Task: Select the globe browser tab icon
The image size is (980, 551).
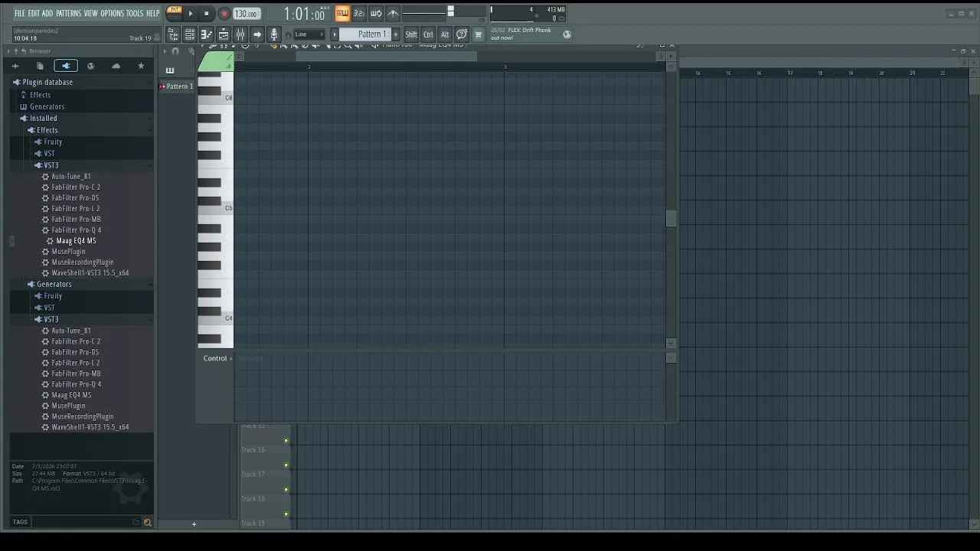Action: (90, 67)
